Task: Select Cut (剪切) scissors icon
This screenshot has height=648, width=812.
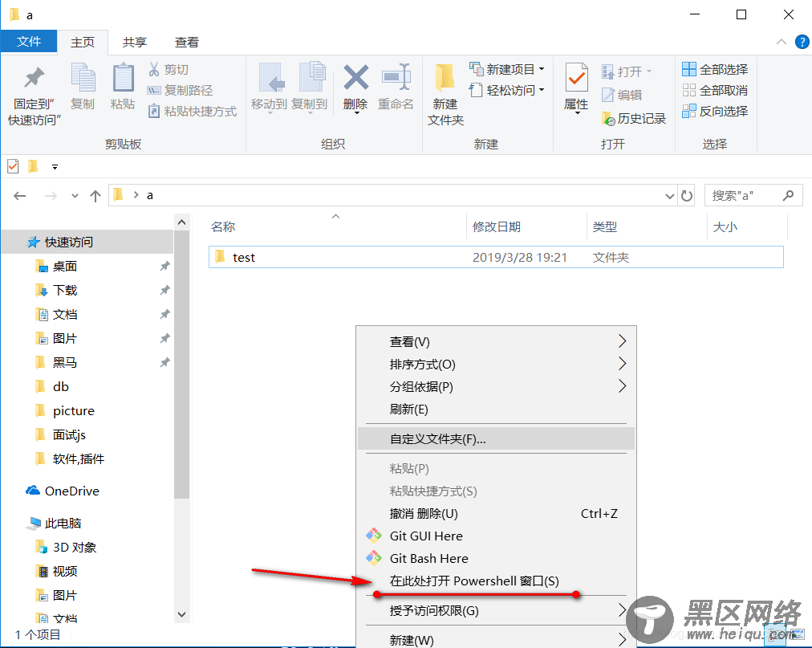Action: 154,69
